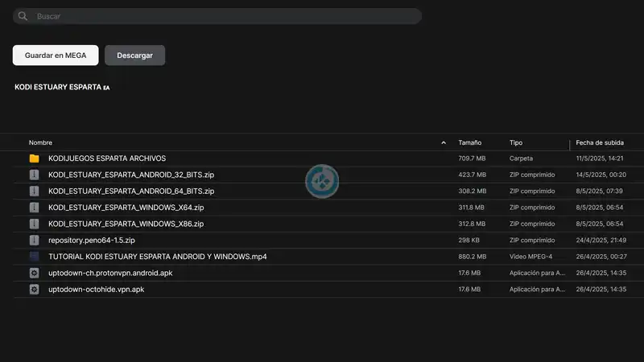Click the 311.8 MB size cell
Screen dimensions: 644x362
coord(471,208)
